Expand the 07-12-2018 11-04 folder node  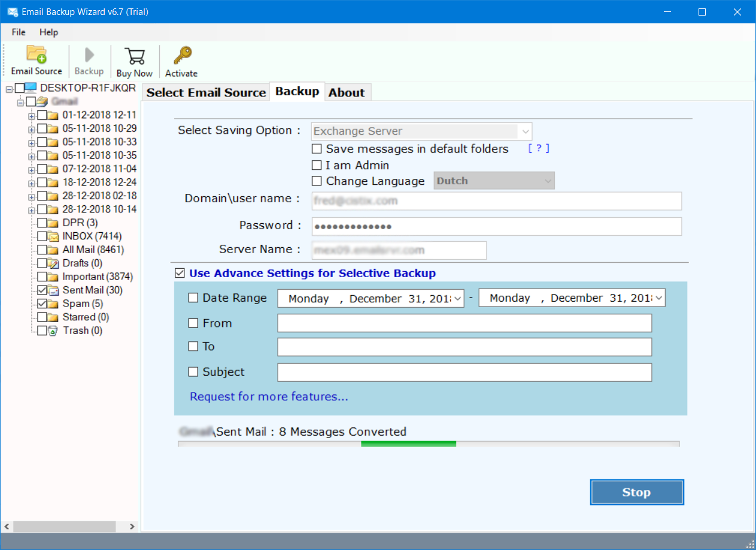click(x=32, y=169)
